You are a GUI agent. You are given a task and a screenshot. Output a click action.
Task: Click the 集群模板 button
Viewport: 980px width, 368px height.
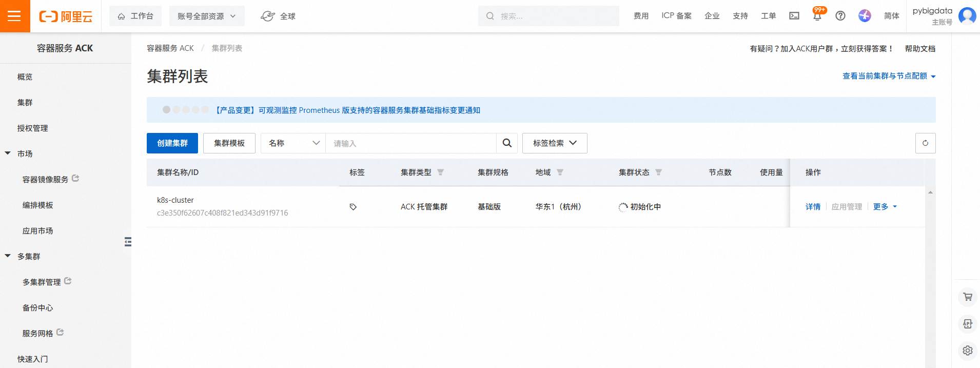click(229, 143)
